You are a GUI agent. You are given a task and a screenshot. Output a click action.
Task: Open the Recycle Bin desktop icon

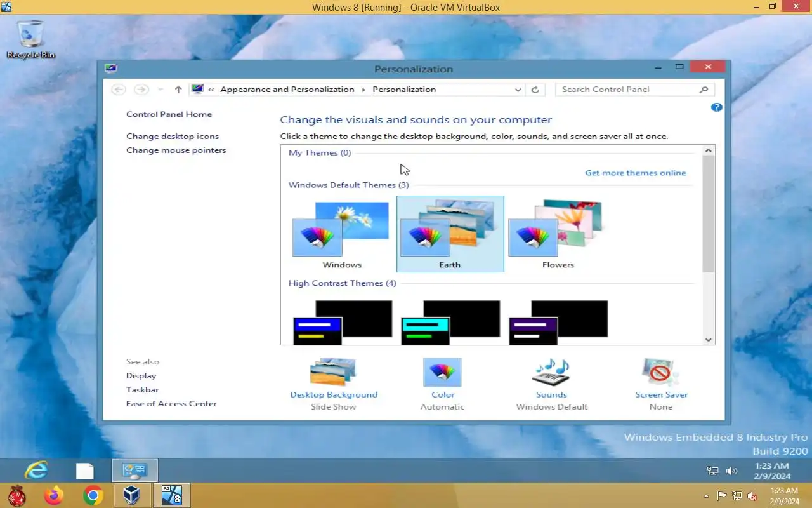tap(31, 39)
